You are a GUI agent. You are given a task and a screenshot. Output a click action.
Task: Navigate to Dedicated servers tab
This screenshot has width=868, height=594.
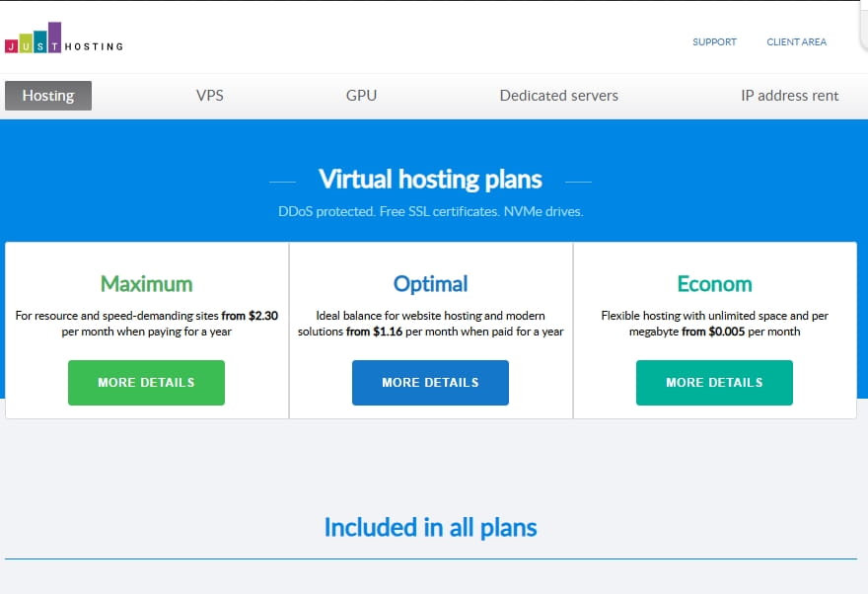tap(558, 96)
